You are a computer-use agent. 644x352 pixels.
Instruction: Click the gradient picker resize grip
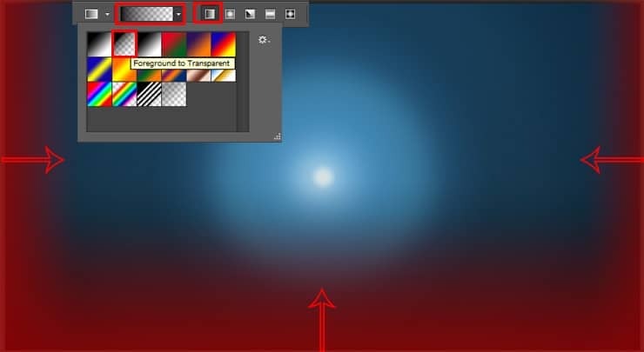(278, 136)
